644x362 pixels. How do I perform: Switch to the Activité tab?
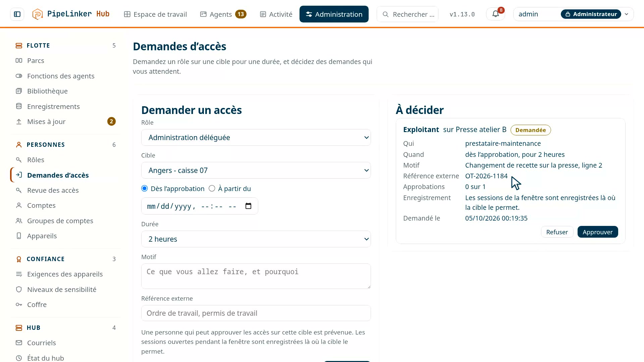[276, 14]
